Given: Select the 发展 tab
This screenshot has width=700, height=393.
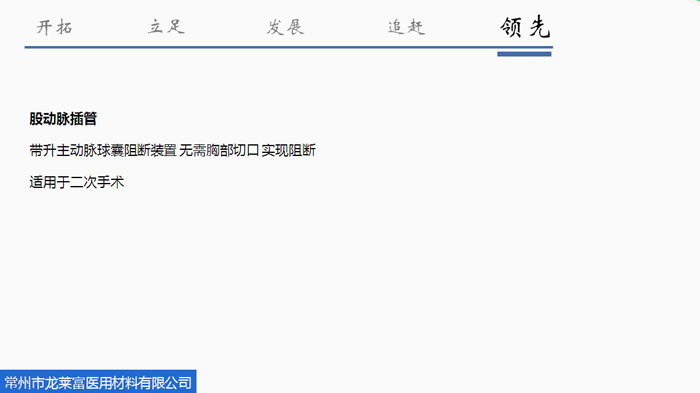Looking at the screenshot, I should (285, 27).
